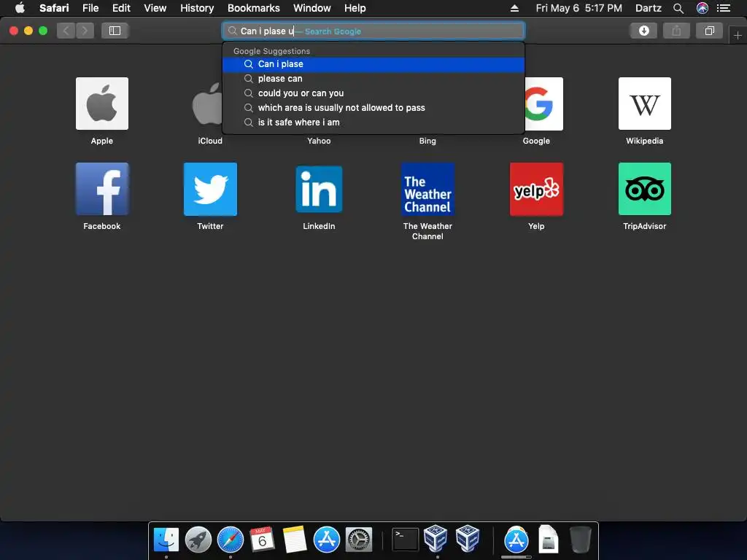The height and width of the screenshot is (560, 747).
Task: Open System Preferences from the Dock
Action: pos(359,540)
